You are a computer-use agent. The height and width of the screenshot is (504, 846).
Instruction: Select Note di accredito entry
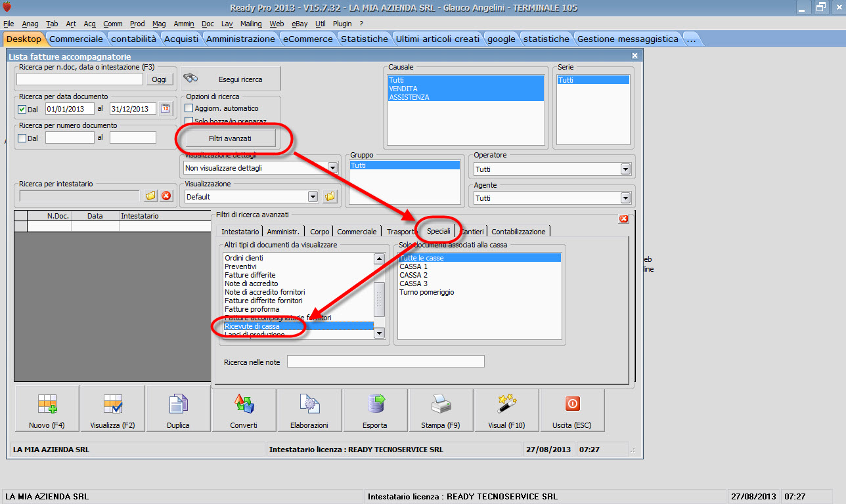click(x=298, y=284)
